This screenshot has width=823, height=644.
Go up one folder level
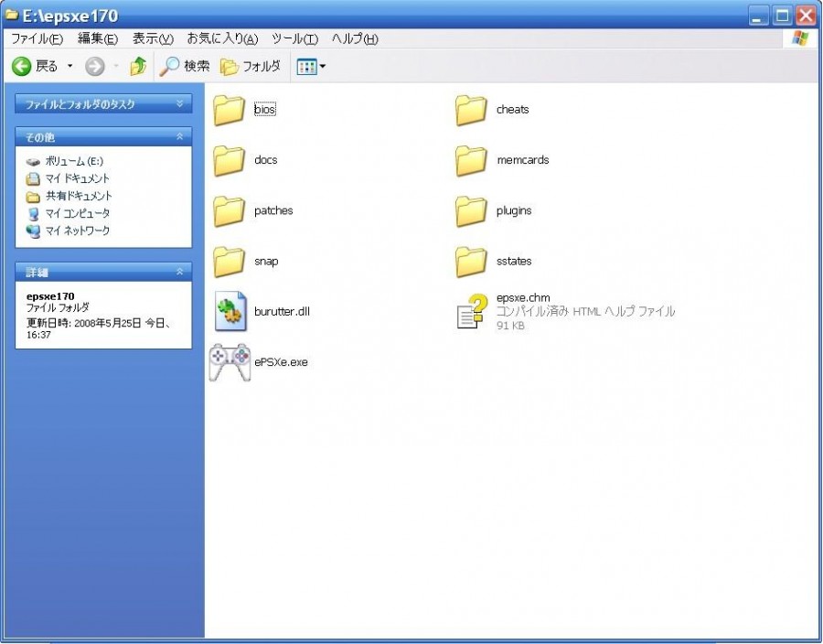138,66
